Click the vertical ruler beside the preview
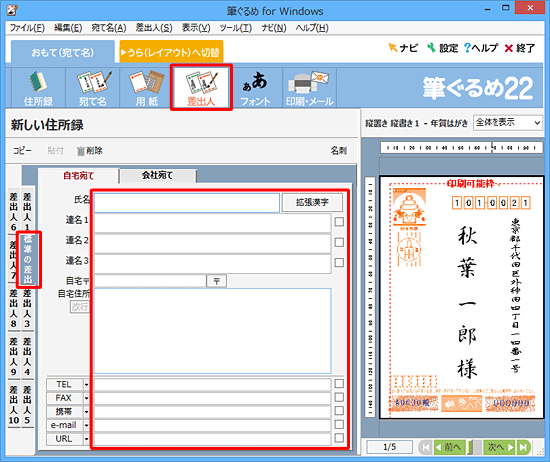Image resolution: width=550 pixels, height=462 pixels. click(x=370, y=297)
